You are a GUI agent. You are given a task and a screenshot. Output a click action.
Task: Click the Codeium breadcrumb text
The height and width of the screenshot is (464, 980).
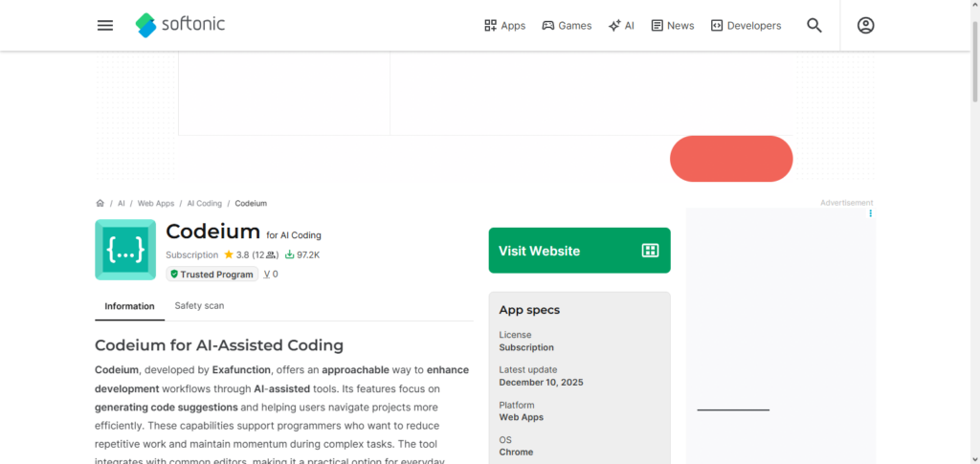point(251,204)
